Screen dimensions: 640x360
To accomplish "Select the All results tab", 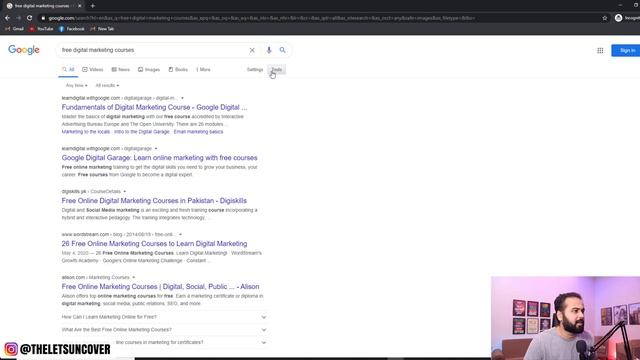I will (68, 70).
